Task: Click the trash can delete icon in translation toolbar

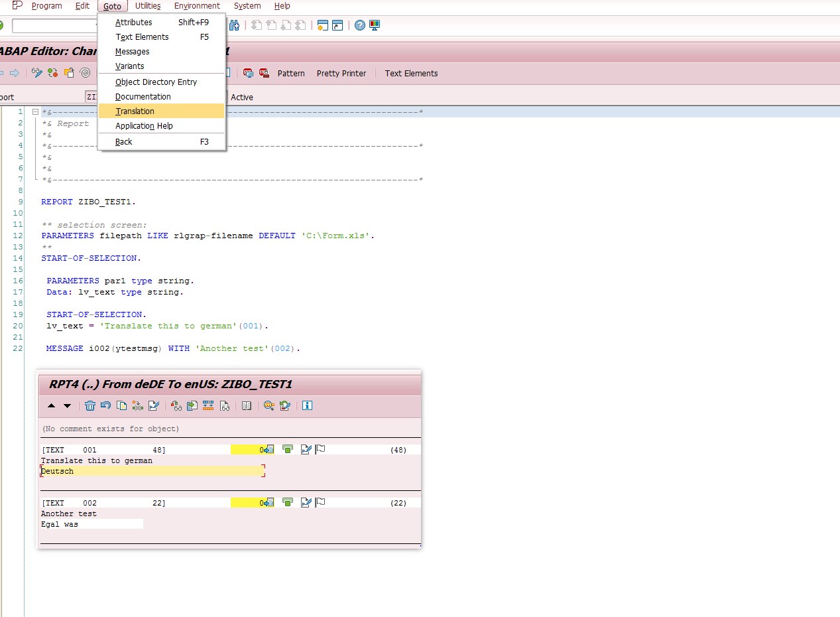Action: [x=90, y=406]
